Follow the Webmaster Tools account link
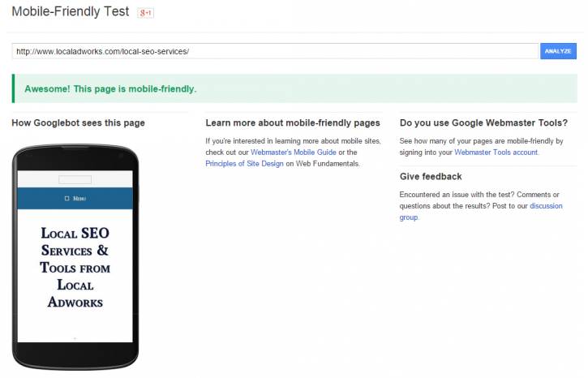The image size is (588, 378). pos(496,152)
